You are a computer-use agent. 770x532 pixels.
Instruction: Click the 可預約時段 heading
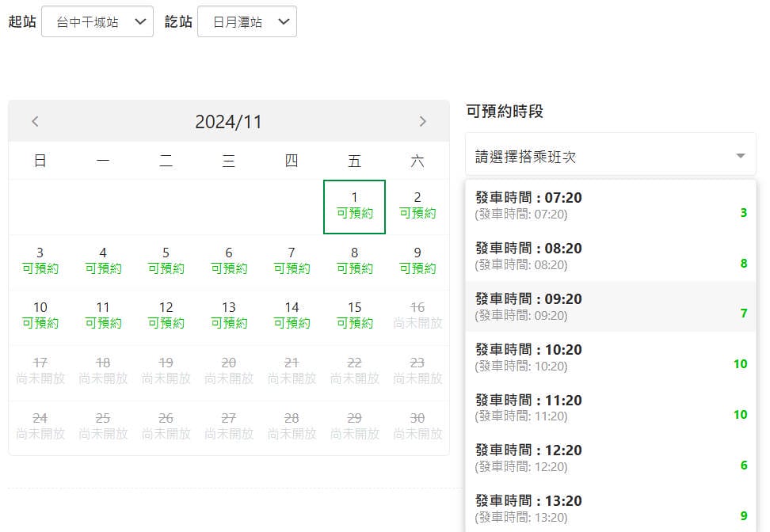(505, 112)
